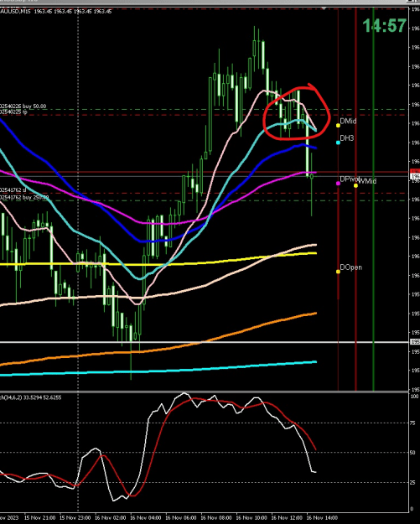Select the buy 250.00 order line label

[24, 198]
